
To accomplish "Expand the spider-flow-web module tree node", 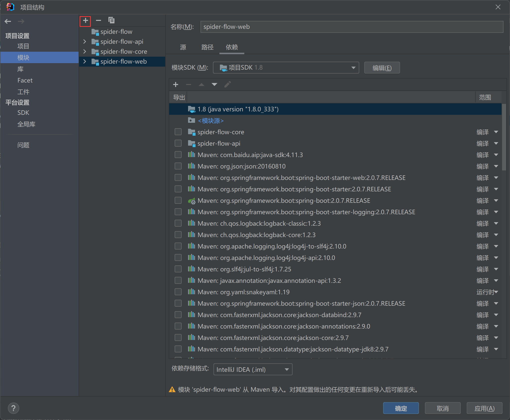I will (x=85, y=61).
